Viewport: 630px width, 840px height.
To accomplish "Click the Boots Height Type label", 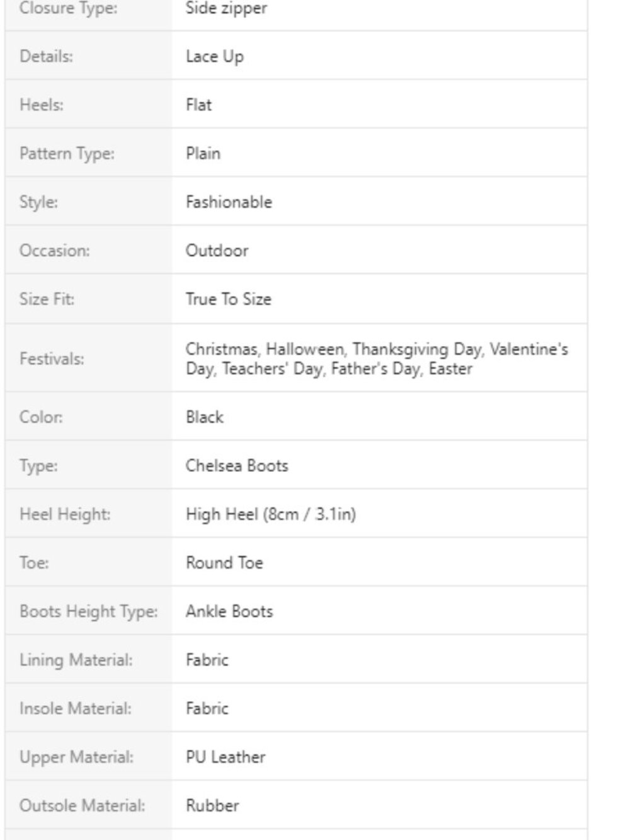I will (89, 611).
